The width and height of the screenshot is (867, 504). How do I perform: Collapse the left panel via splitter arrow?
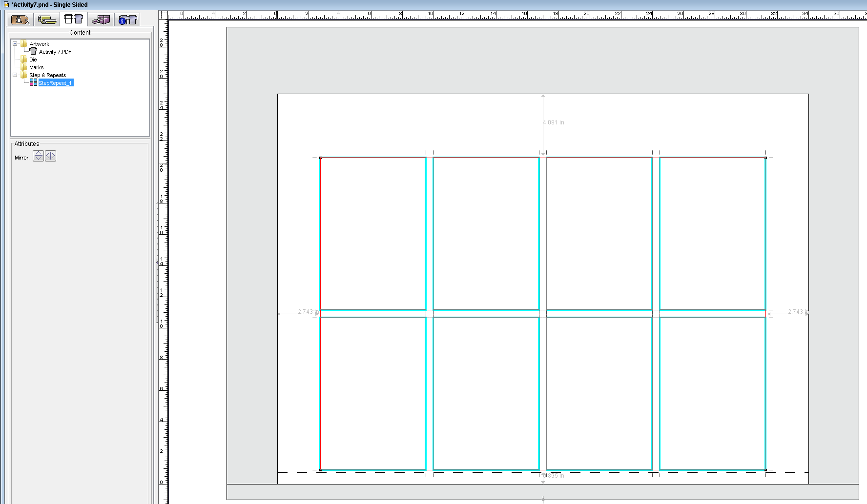[157, 262]
